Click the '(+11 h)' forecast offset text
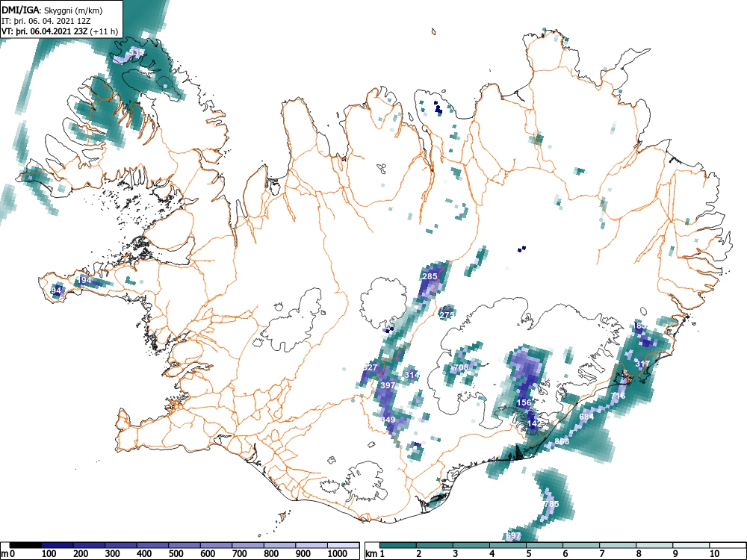The width and height of the screenshot is (747, 560). 104,31
